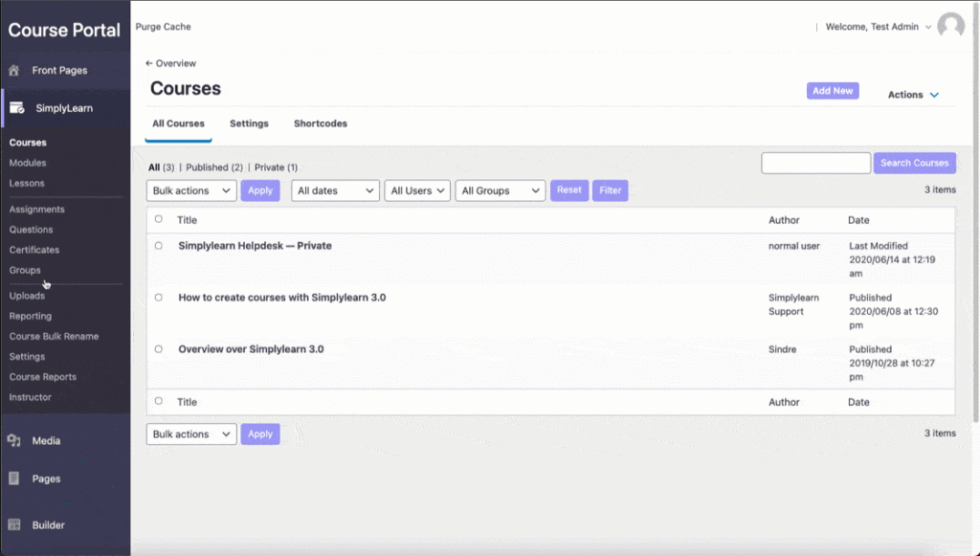
Task: Check the Simplylearn Helpdesk course checkbox
Action: [x=159, y=246]
